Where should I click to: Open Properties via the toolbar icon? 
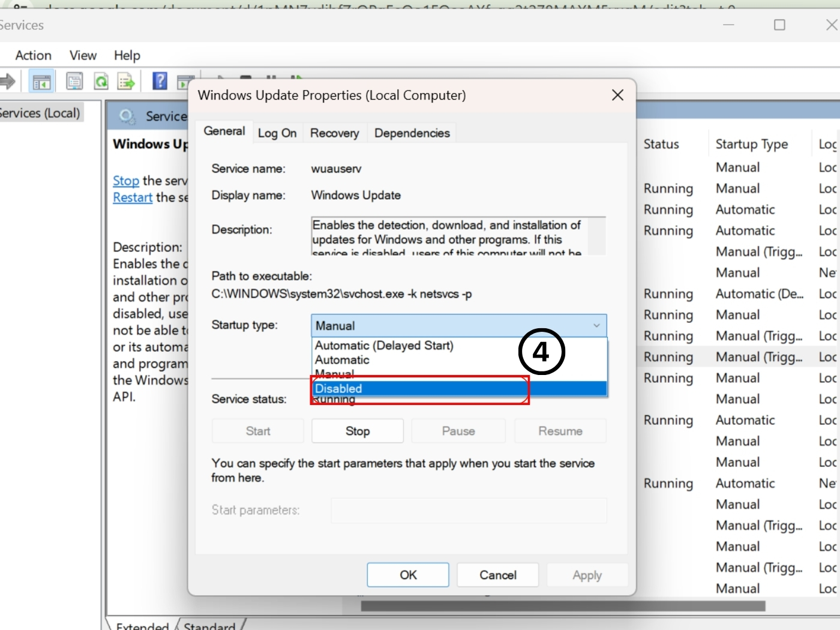(x=74, y=81)
